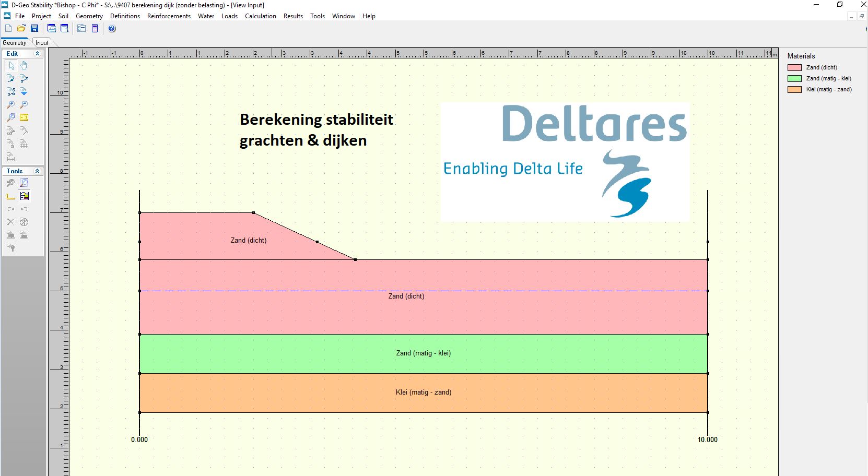Click the print preview toolbar icon
Image resolution: width=868 pixels, height=476 pixels.
pyautogui.click(x=64, y=29)
